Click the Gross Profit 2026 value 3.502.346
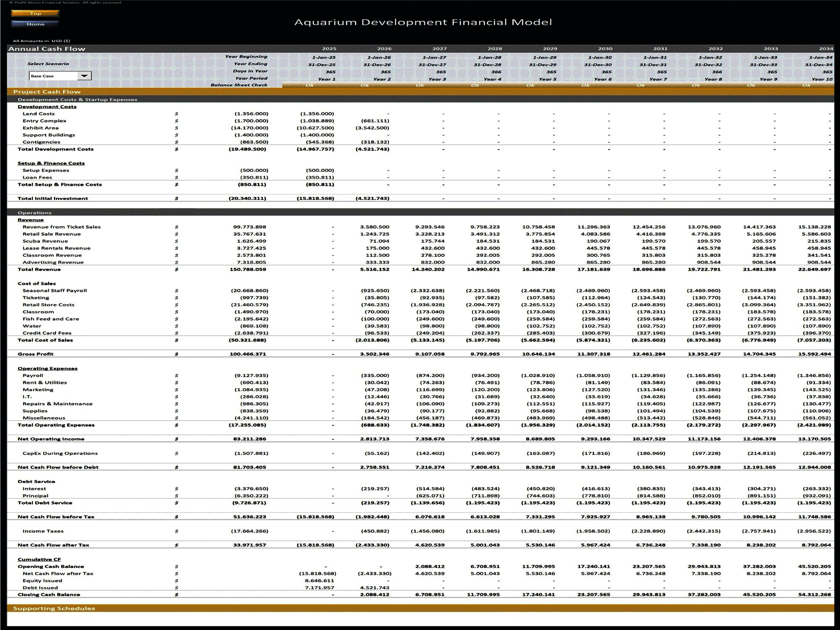This screenshot has height=630, width=840. pos(374,354)
